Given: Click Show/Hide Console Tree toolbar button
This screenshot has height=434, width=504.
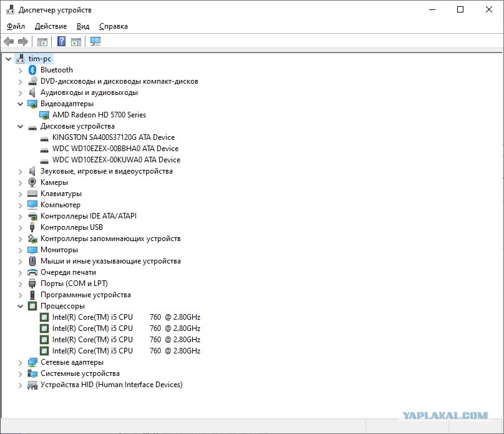Looking at the screenshot, I should click(x=42, y=42).
